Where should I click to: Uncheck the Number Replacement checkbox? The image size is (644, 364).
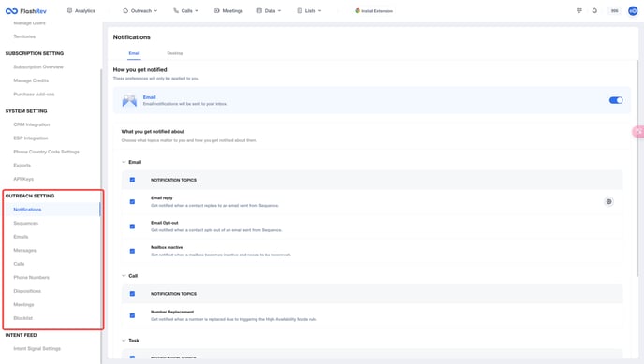point(132,315)
